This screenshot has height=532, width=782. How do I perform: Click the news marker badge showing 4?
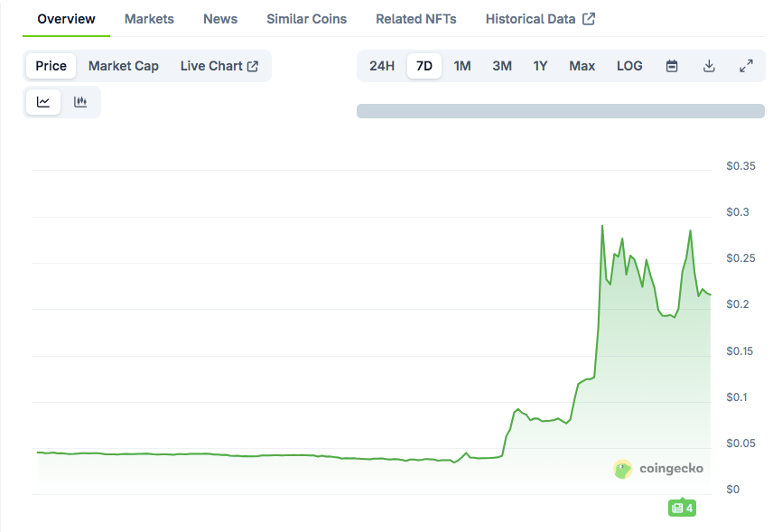point(683,508)
